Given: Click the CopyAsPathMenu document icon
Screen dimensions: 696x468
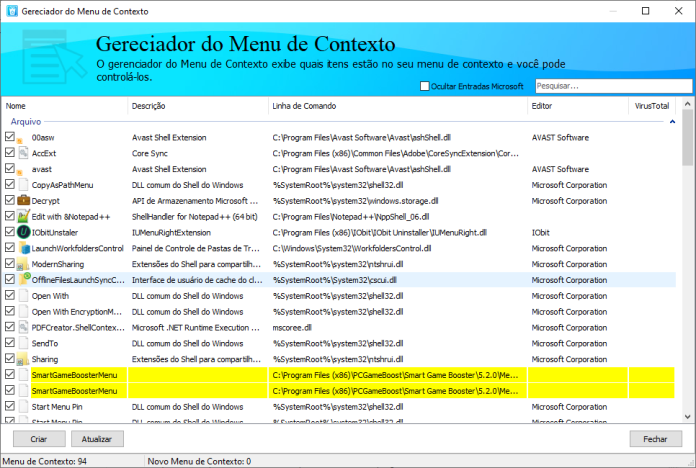Looking at the screenshot, I should 24,185.
